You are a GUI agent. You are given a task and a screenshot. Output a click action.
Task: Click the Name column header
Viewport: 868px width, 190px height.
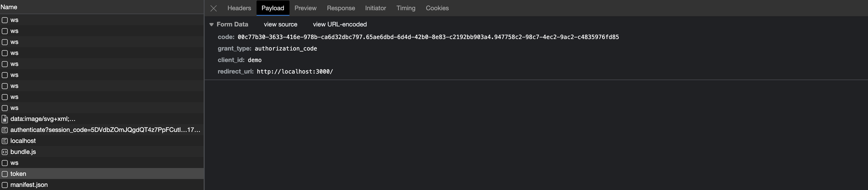(x=9, y=7)
